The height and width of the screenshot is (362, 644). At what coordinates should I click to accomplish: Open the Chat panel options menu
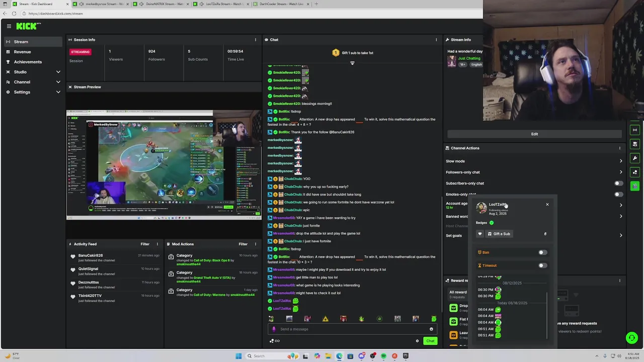click(436, 40)
